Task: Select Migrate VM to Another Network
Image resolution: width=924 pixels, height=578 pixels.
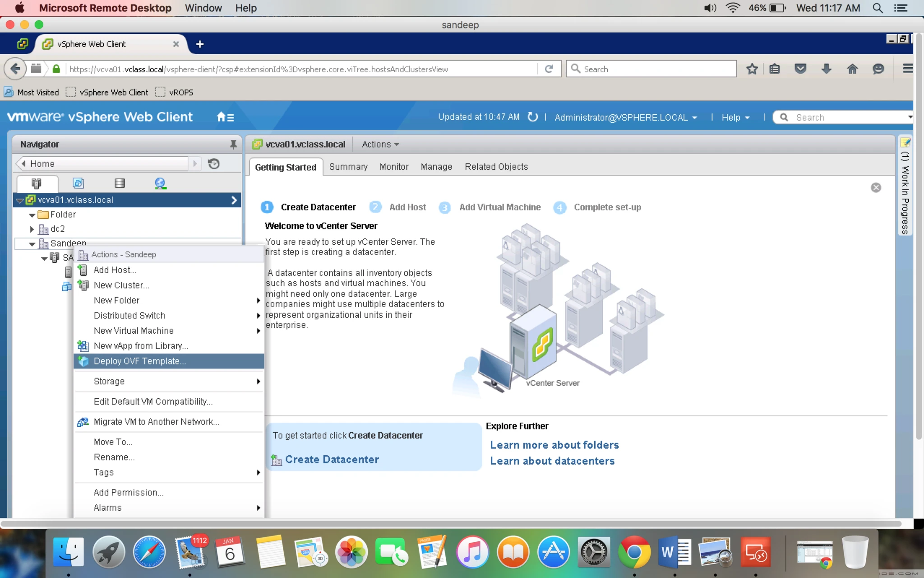Action: 169,422
